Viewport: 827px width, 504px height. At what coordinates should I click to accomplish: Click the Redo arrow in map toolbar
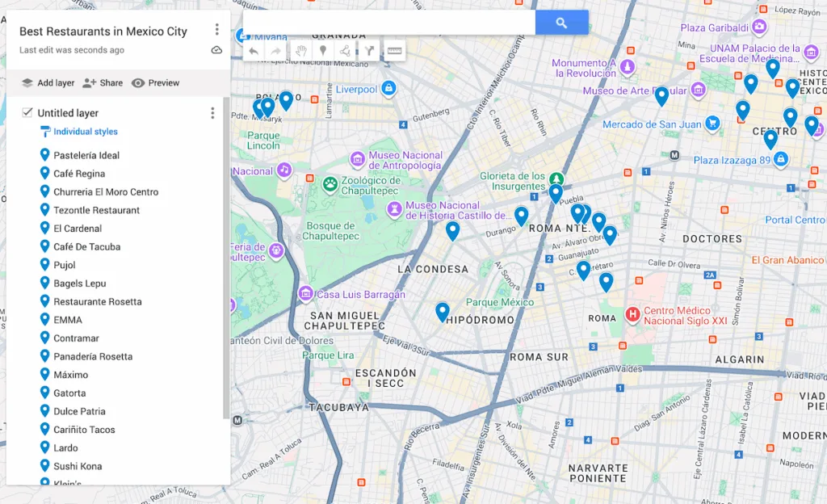click(276, 51)
